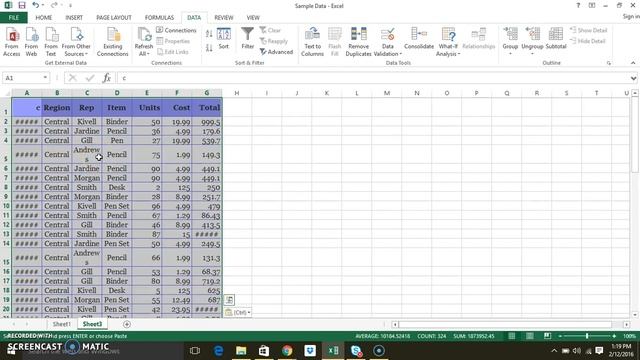Click in the formula bar
This screenshot has width=640, height=360.
click(373, 78)
